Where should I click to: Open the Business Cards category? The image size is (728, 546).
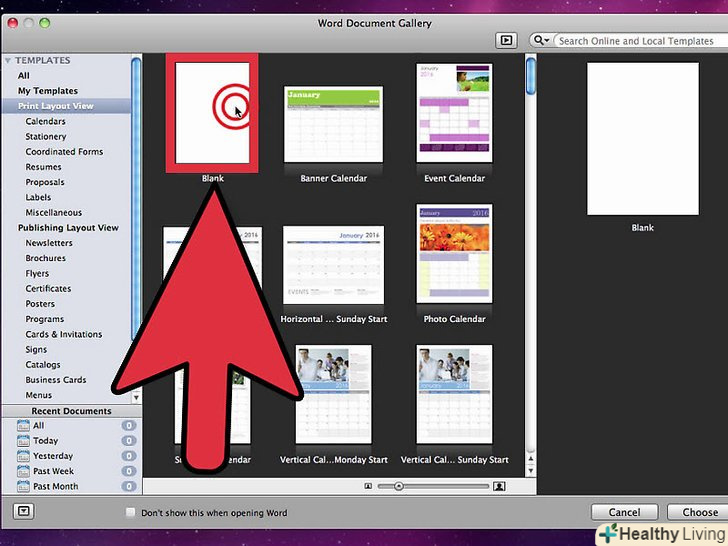(56, 380)
